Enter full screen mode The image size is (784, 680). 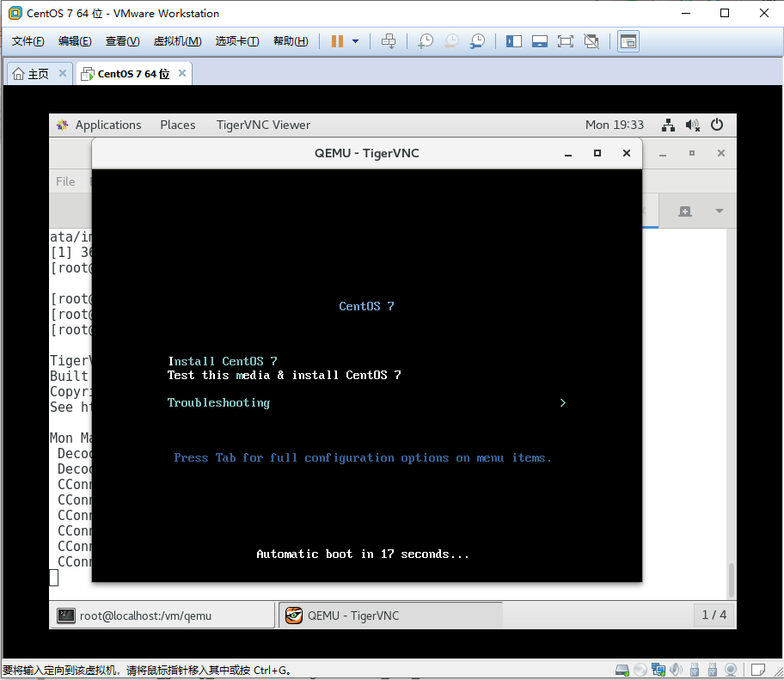(565, 41)
